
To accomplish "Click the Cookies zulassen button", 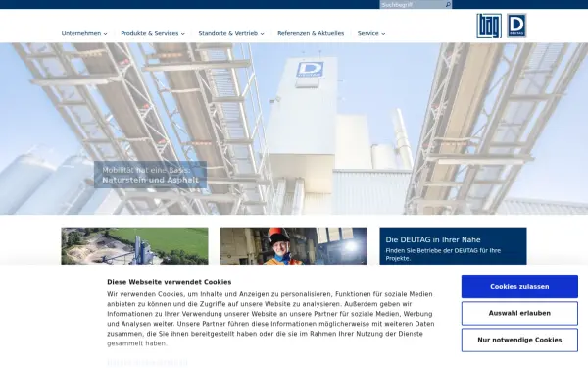I will tap(519, 287).
